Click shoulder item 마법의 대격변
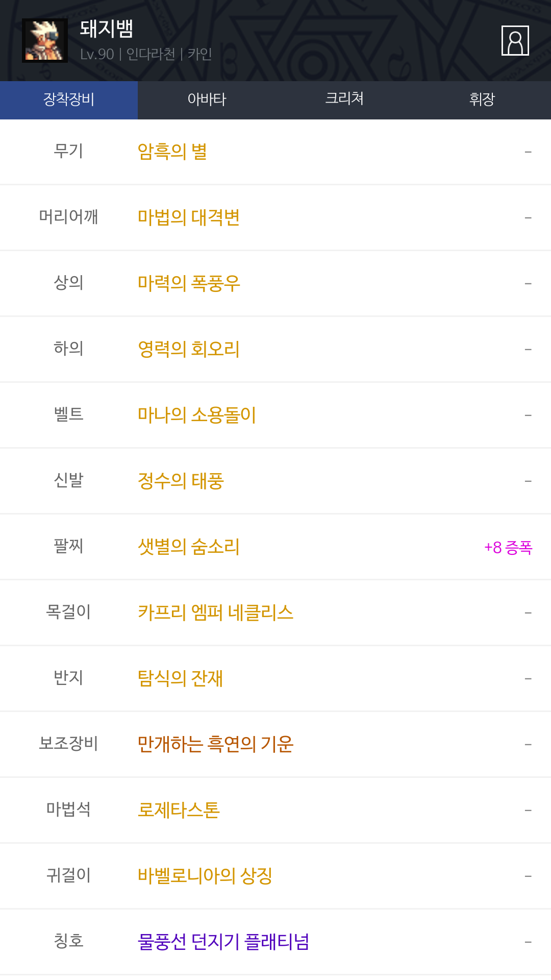This screenshot has height=980, width=551. point(189,217)
